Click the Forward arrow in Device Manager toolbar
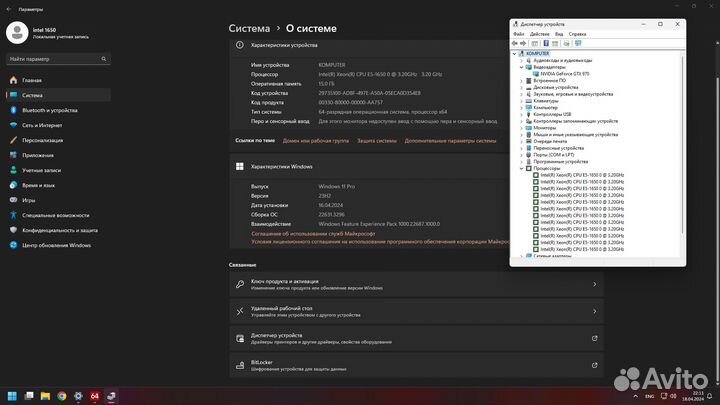The height and width of the screenshot is (405, 720). tap(523, 43)
